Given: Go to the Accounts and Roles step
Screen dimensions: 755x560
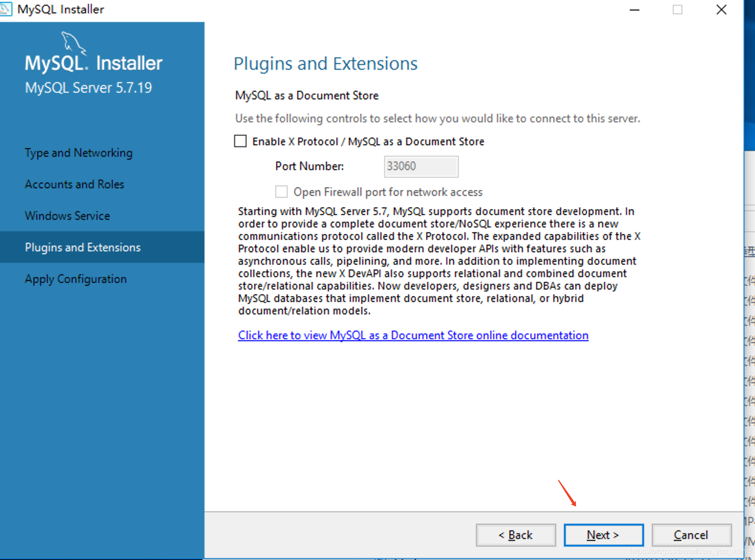Looking at the screenshot, I should click(75, 184).
